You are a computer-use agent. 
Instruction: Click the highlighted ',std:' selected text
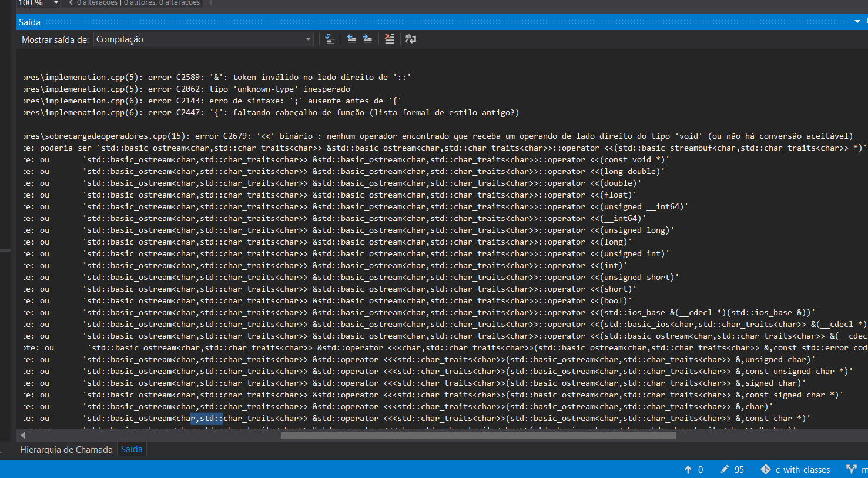click(207, 418)
